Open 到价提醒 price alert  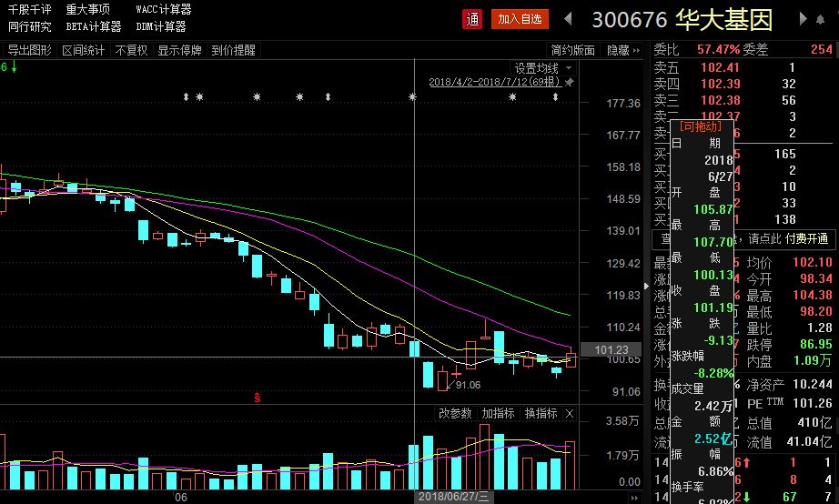point(233,50)
